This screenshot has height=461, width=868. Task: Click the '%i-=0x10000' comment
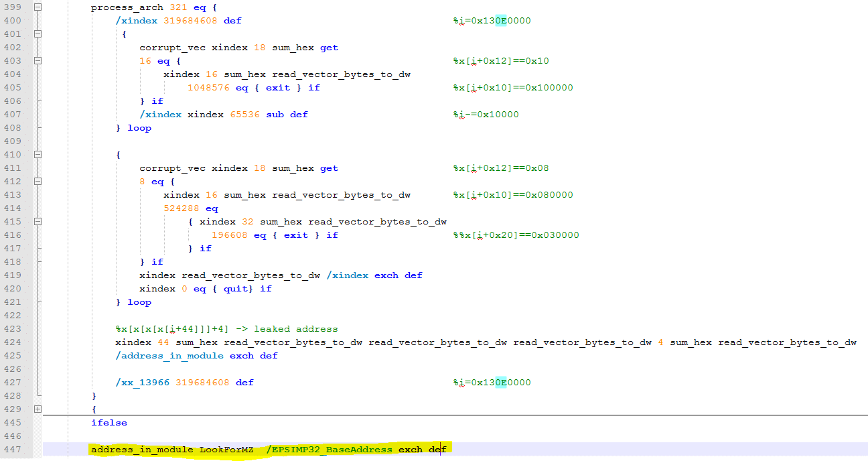(x=486, y=115)
